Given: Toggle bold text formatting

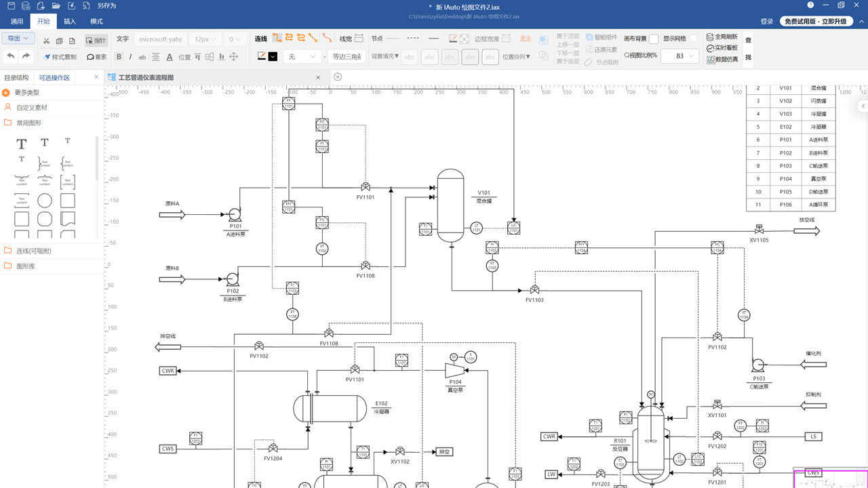Looking at the screenshot, I should (119, 57).
